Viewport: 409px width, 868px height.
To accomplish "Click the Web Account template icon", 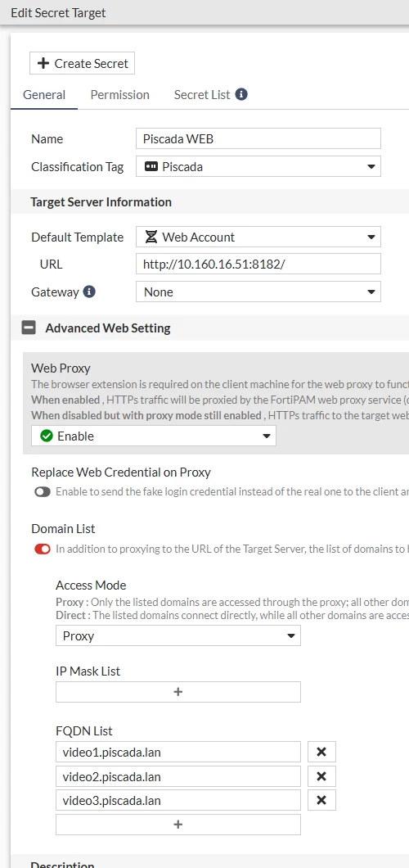I will [151, 237].
